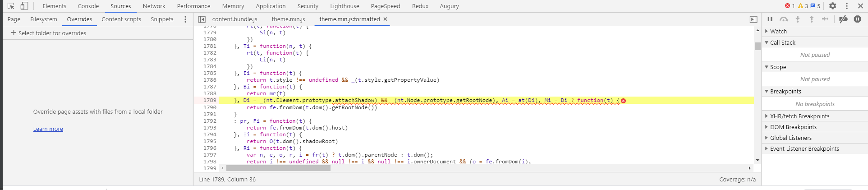Click the 'Line 1789, Column 36' status text

(x=227, y=179)
